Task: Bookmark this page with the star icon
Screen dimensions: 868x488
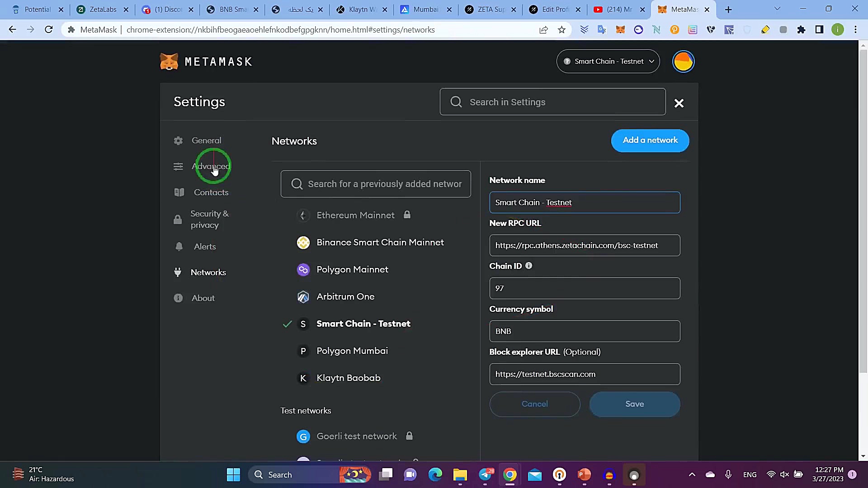Action: (x=561, y=30)
